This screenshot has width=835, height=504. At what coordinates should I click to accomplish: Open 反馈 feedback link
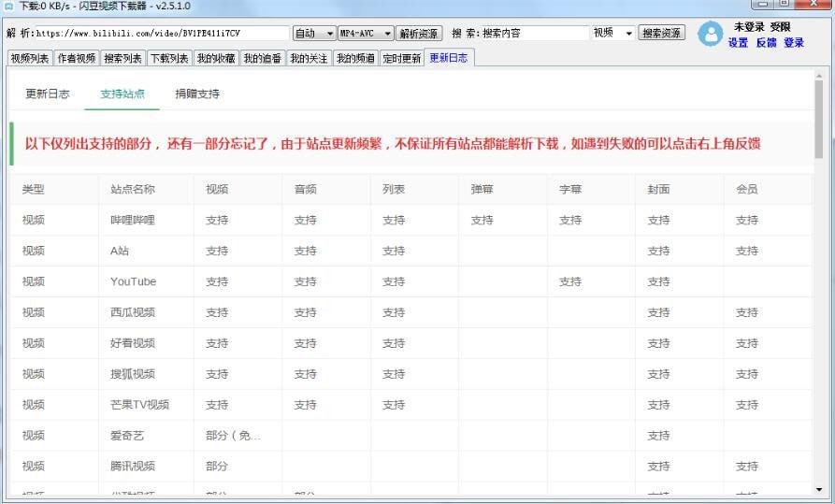[x=766, y=43]
